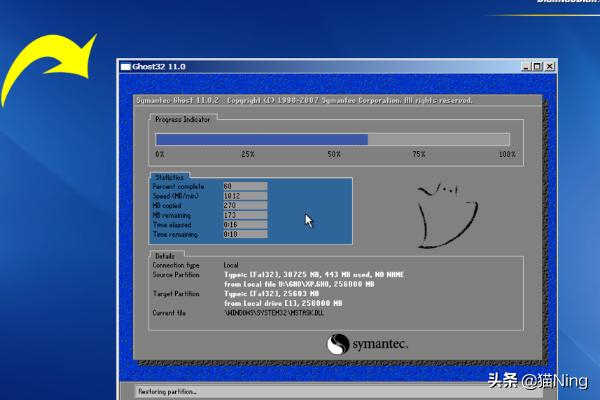Click the 50% progress scale label
This screenshot has width=600, height=400.
(x=334, y=154)
